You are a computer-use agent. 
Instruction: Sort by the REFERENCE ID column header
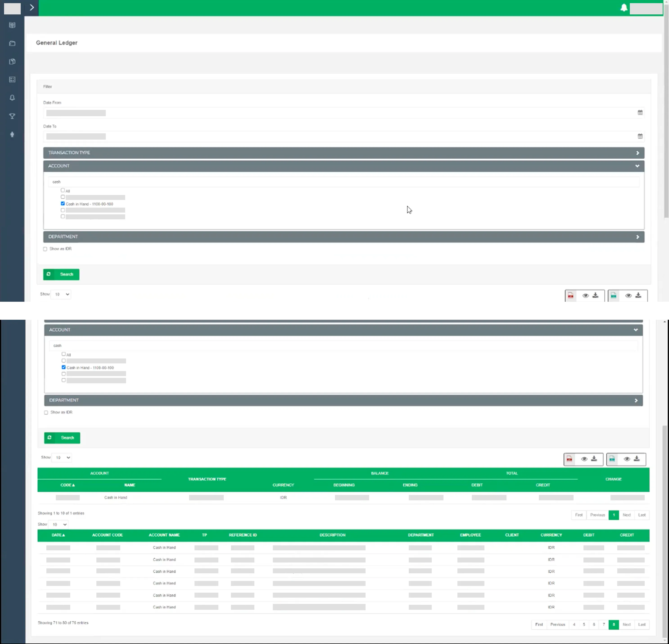point(243,535)
